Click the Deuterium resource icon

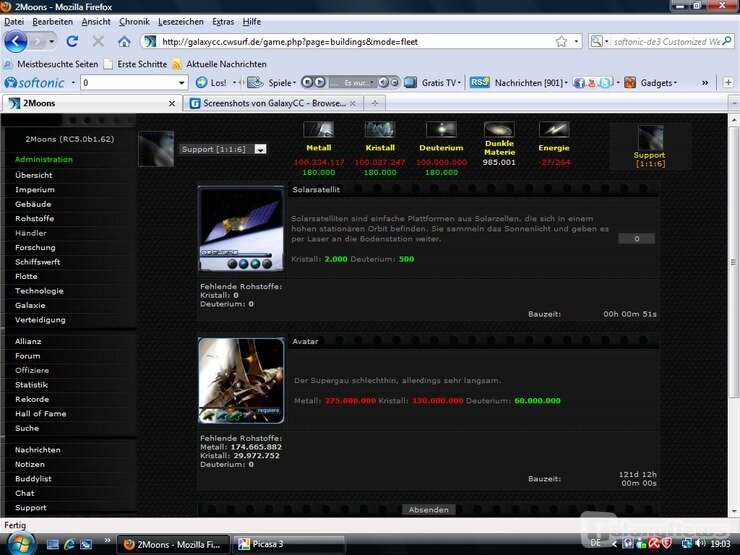(441, 129)
